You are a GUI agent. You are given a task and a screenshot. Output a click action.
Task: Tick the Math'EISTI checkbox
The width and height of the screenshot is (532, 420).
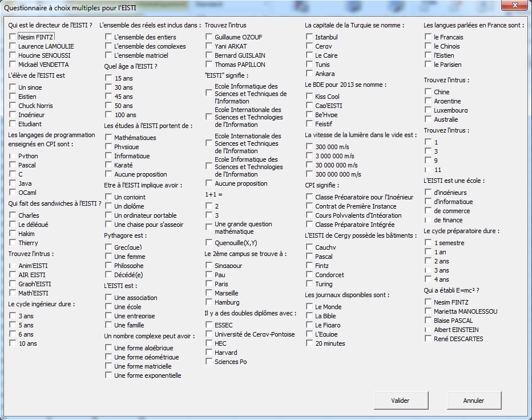tap(13, 293)
